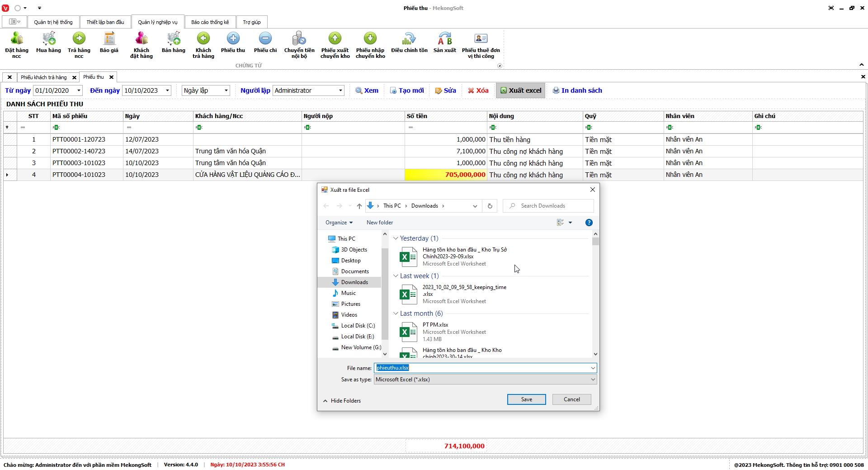Click the Search Downloads field

tap(548, 206)
